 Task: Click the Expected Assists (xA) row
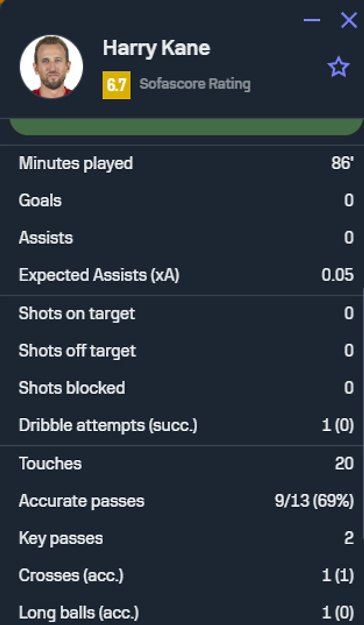click(x=182, y=275)
